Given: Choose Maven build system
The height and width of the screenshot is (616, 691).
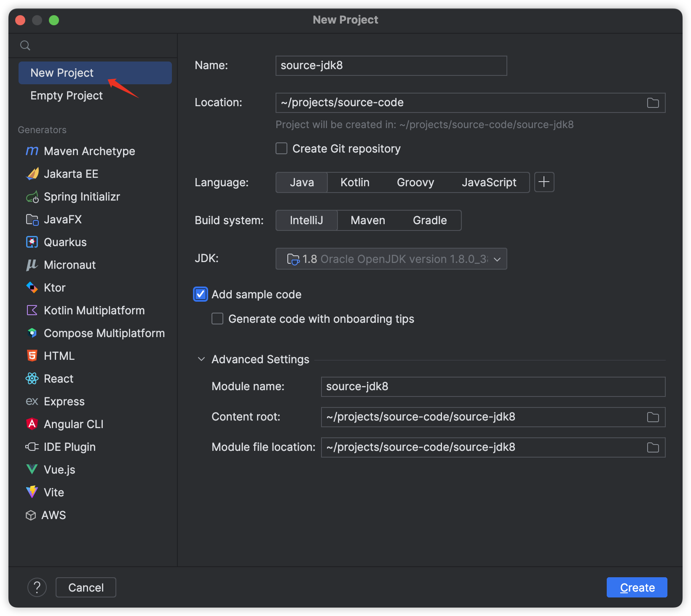Looking at the screenshot, I should pyautogui.click(x=368, y=220).
